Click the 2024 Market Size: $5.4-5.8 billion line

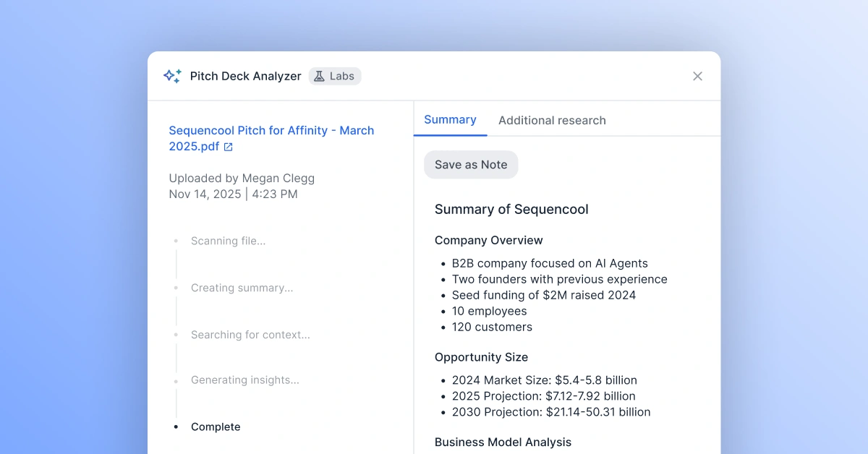coord(544,380)
